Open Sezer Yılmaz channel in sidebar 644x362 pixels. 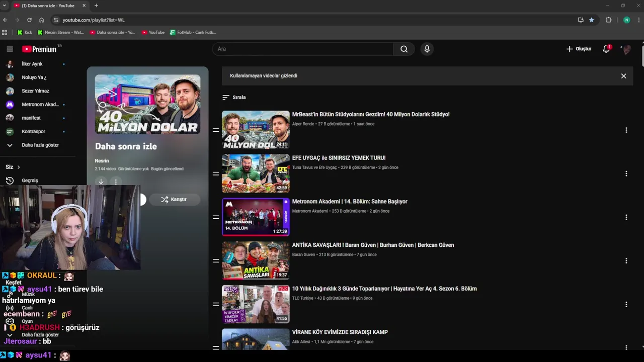(x=34, y=91)
